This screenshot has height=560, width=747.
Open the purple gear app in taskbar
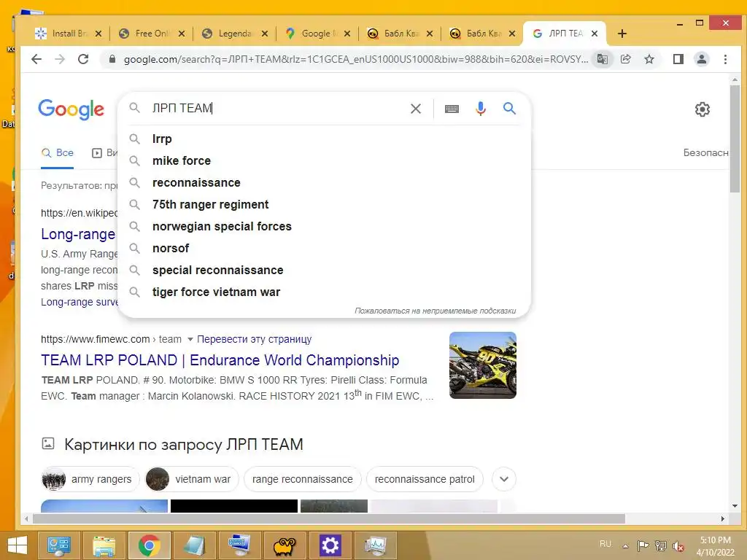click(x=330, y=545)
